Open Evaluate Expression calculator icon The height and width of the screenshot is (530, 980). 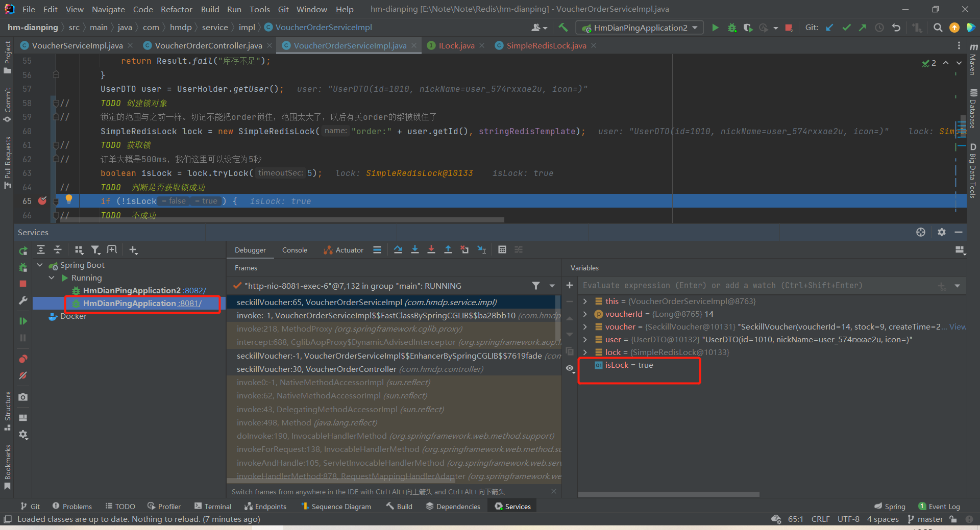click(x=502, y=249)
